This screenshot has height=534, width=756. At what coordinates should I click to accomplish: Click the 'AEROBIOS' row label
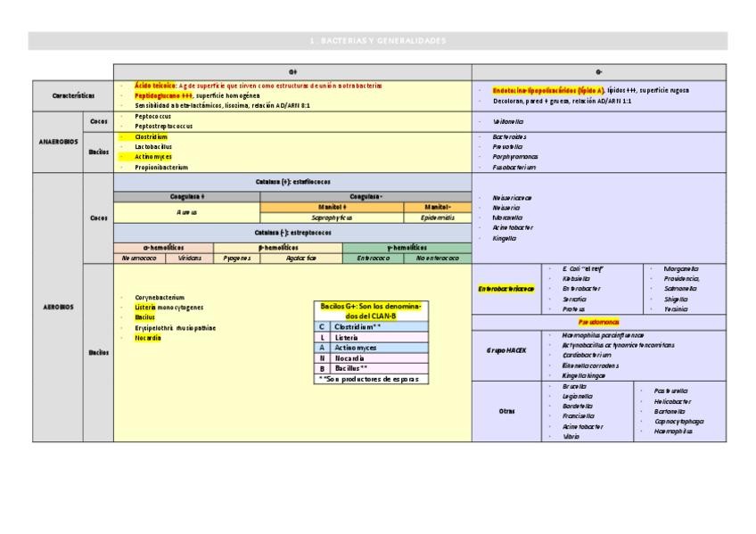coord(55,306)
